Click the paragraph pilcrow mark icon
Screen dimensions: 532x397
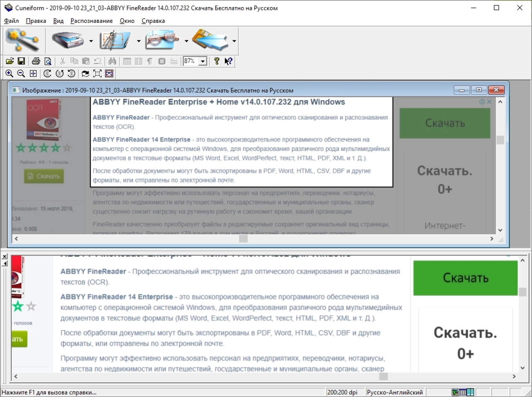click(x=150, y=61)
